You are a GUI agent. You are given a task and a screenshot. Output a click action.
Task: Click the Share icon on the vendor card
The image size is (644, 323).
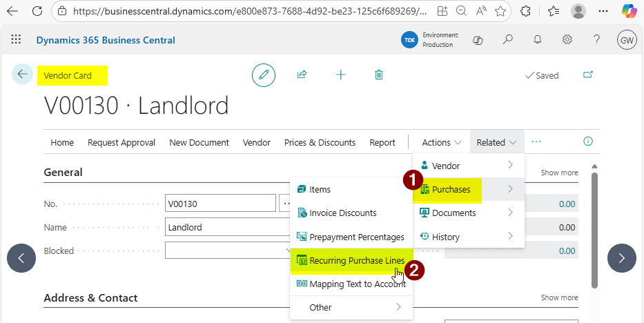[x=302, y=75]
